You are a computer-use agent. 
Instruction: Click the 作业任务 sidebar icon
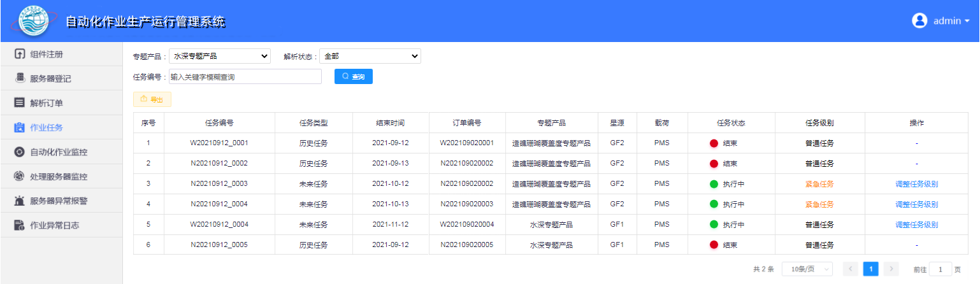coord(20,127)
